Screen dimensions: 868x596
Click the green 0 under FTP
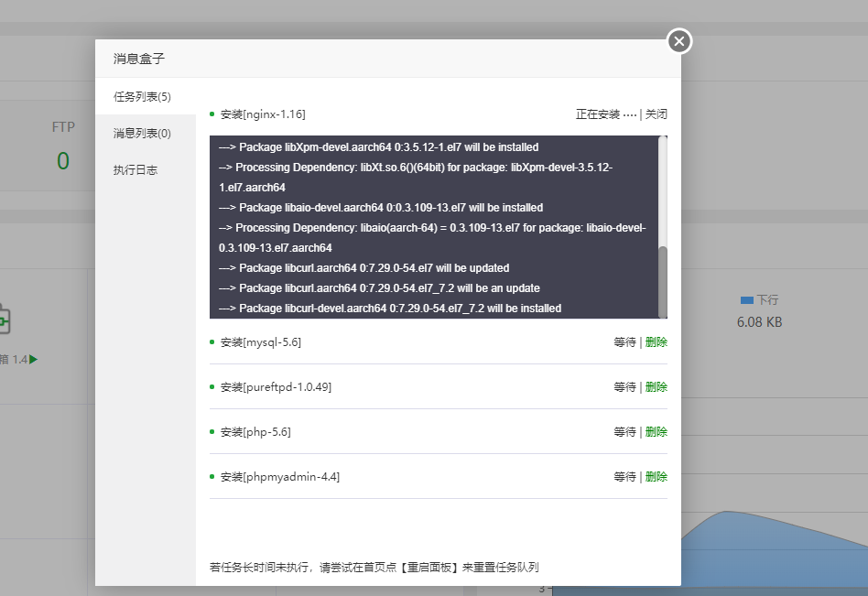point(62,160)
